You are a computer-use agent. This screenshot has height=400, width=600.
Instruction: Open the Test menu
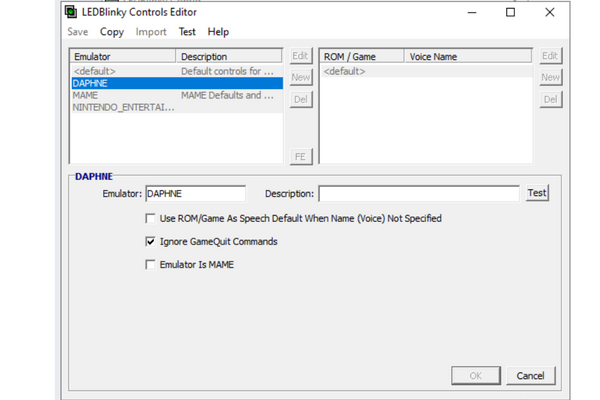click(x=187, y=32)
